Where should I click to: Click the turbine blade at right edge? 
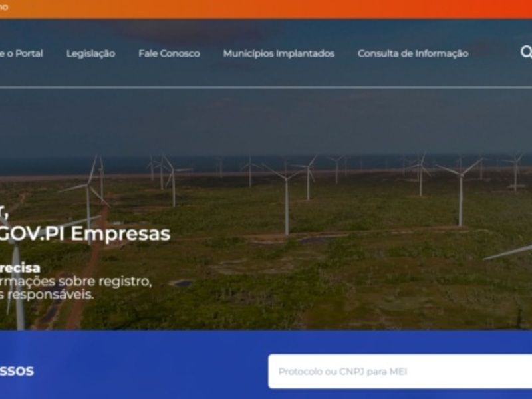pyautogui.click(x=508, y=253)
